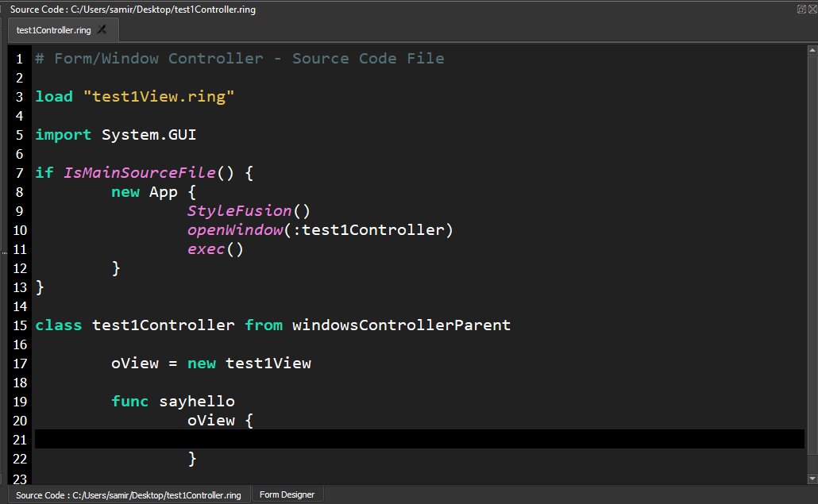
Task: Close the Source Code dock panel
Action: pos(811,9)
